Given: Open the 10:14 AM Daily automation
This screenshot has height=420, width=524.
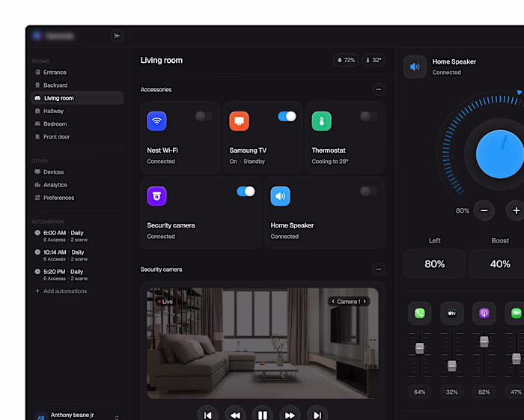Looking at the screenshot, I should [61, 255].
